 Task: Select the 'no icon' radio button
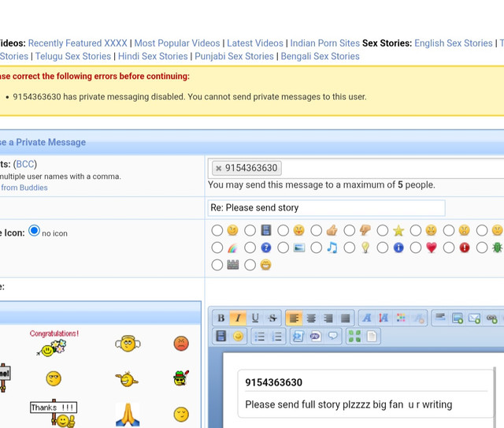pos(34,231)
